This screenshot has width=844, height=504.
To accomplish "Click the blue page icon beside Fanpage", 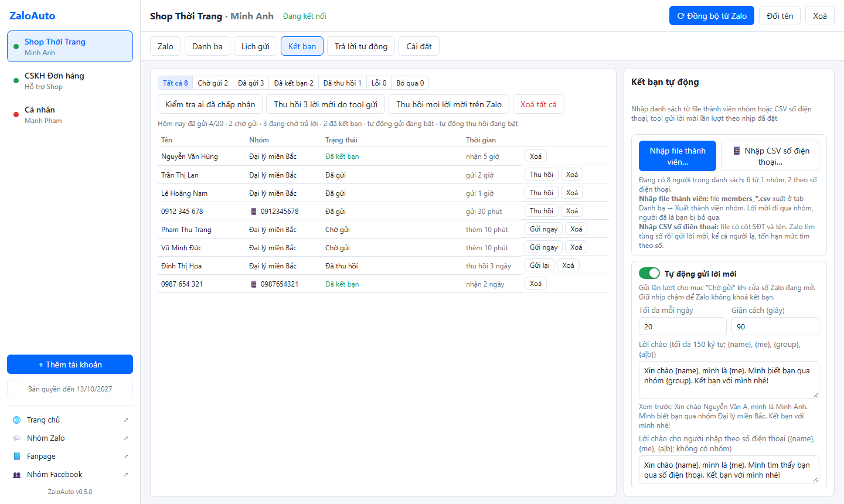I will pyautogui.click(x=16, y=457).
